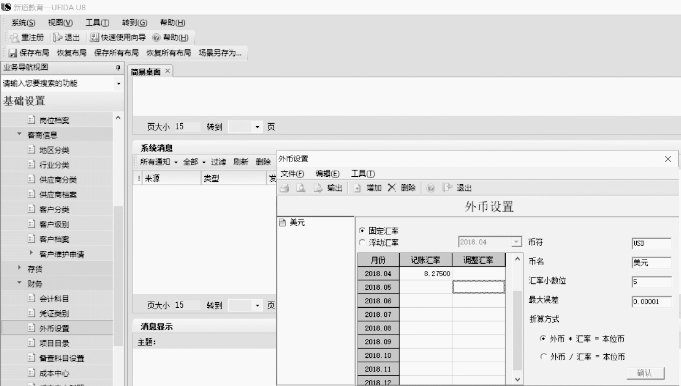Pin the 业务导航视图 panel

pyautogui.click(x=118, y=67)
